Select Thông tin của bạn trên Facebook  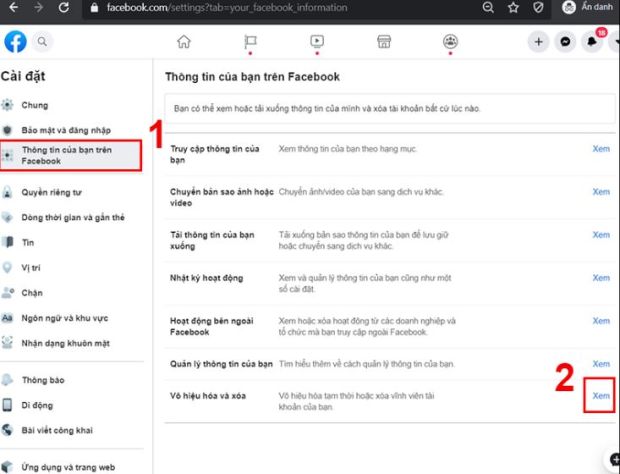[x=71, y=155]
